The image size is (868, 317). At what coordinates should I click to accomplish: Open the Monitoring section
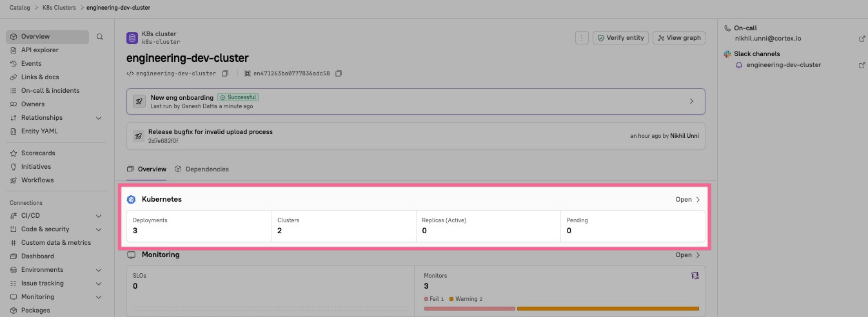[x=687, y=255]
